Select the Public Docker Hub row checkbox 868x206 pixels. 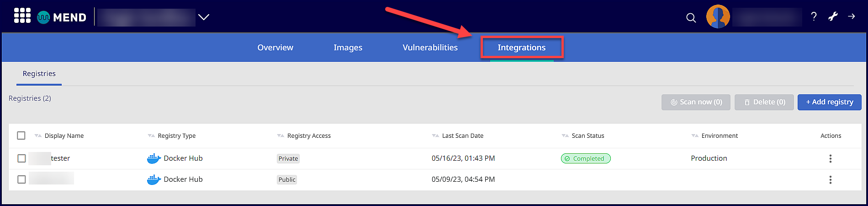[x=21, y=179]
